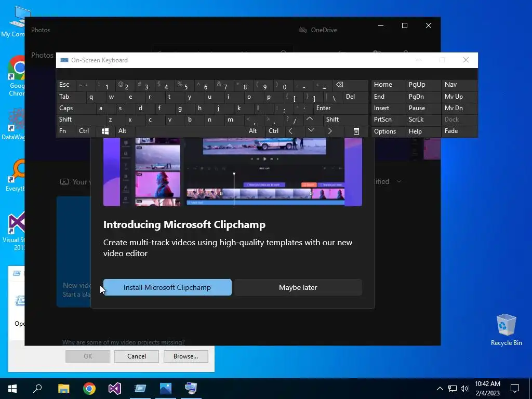The width and height of the screenshot is (532, 399).
Task: Click the OneDrive icon in Photos
Action: point(303,30)
